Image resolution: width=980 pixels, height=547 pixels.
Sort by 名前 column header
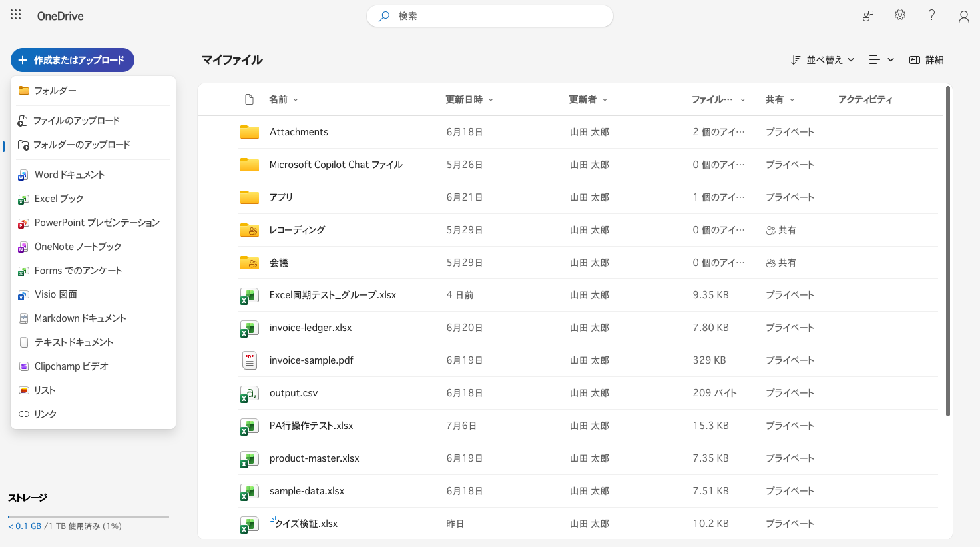pyautogui.click(x=284, y=99)
